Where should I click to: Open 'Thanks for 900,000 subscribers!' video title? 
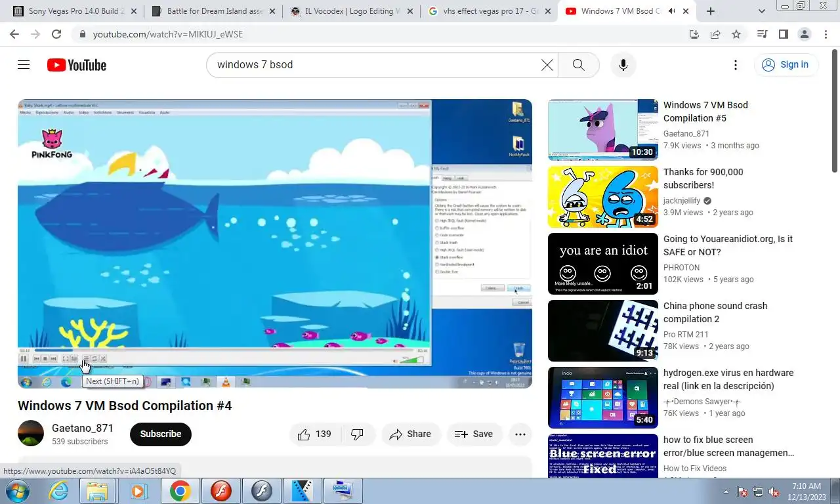703,178
